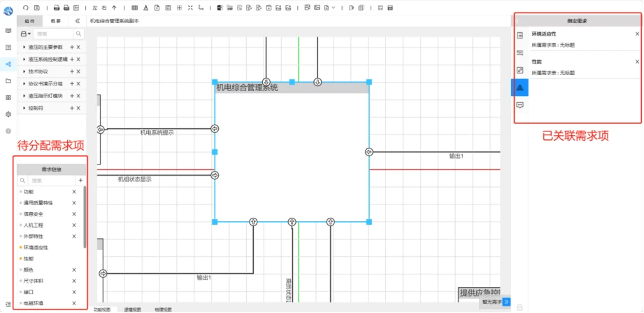Select the 机电综合管理系统 block title
This screenshot has height=313, width=644.
click(247, 88)
